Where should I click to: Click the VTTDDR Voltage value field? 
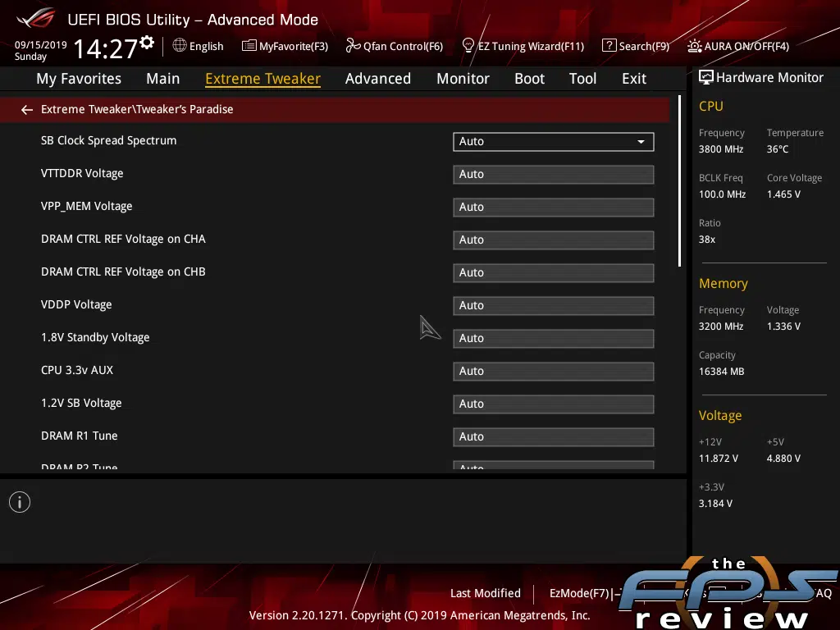[554, 174]
